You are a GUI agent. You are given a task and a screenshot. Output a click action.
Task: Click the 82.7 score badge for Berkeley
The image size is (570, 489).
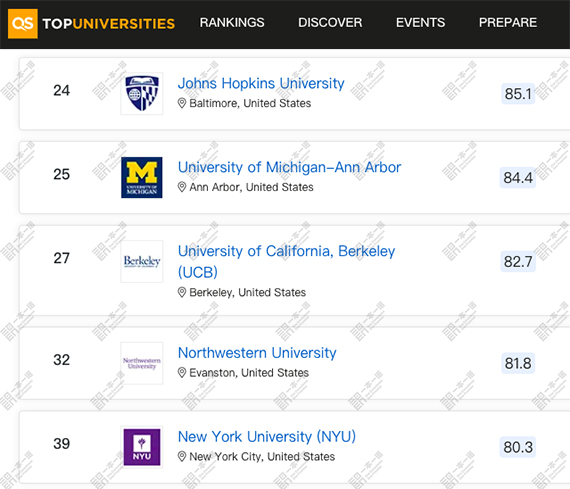tap(518, 261)
